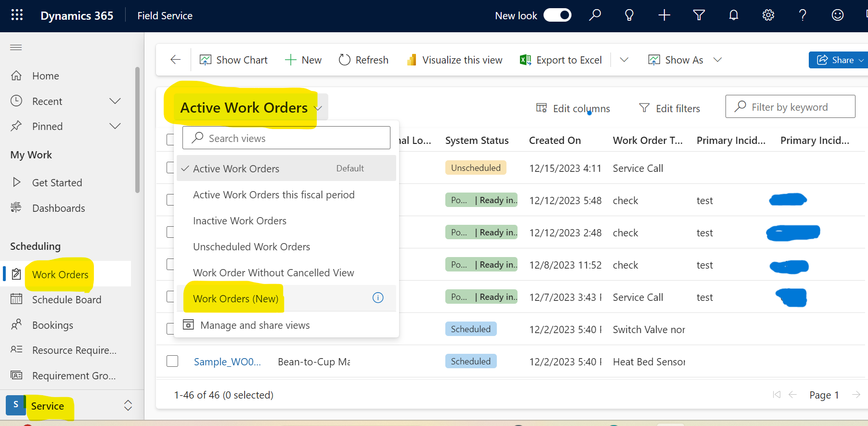Click the Search views field
Screen dimensions: 868x426
pos(286,138)
